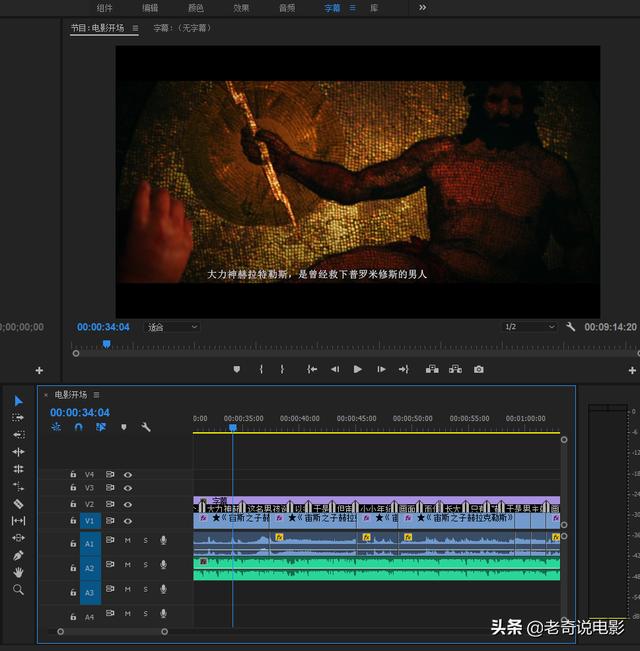Click timeline horizontal zoom scroll bar

click(x=112, y=631)
